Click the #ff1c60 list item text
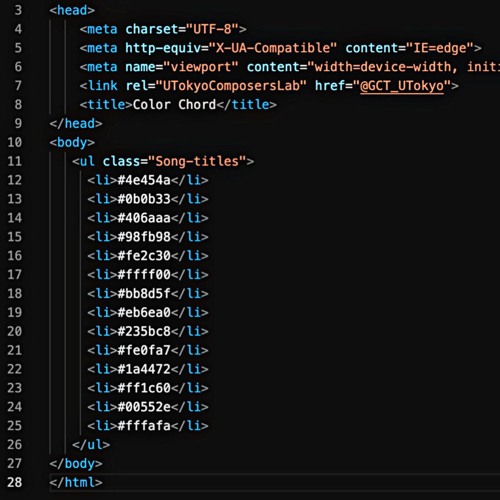This screenshot has width=500, height=500. click(144, 388)
